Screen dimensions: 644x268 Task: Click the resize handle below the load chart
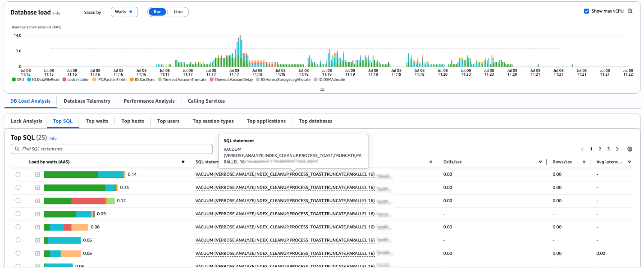click(322, 90)
